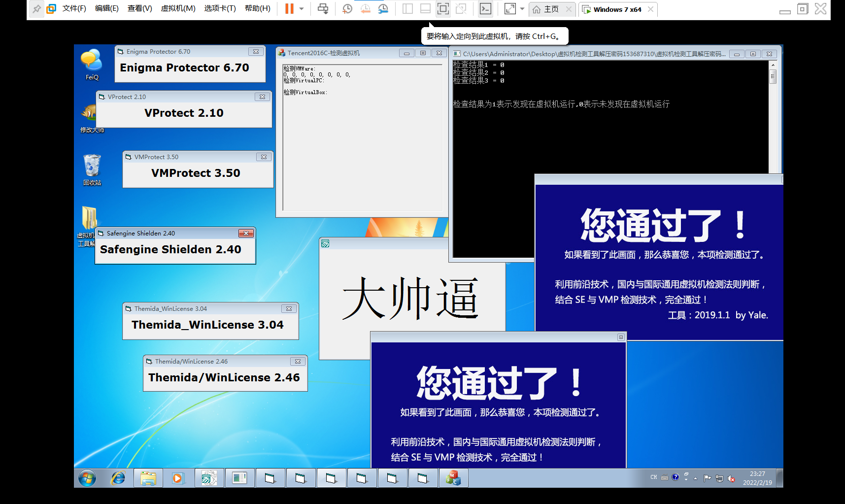Open the console view terminal icon
The width and height of the screenshot is (845, 504).
pyautogui.click(x=485, y=9)
